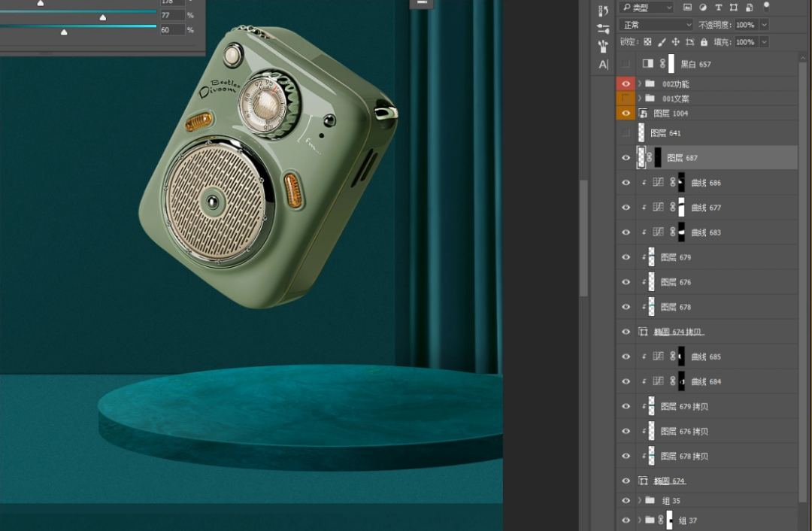Select layer 图层 676
The width and height of the screenshot is (812, 531).
[707, 282]
